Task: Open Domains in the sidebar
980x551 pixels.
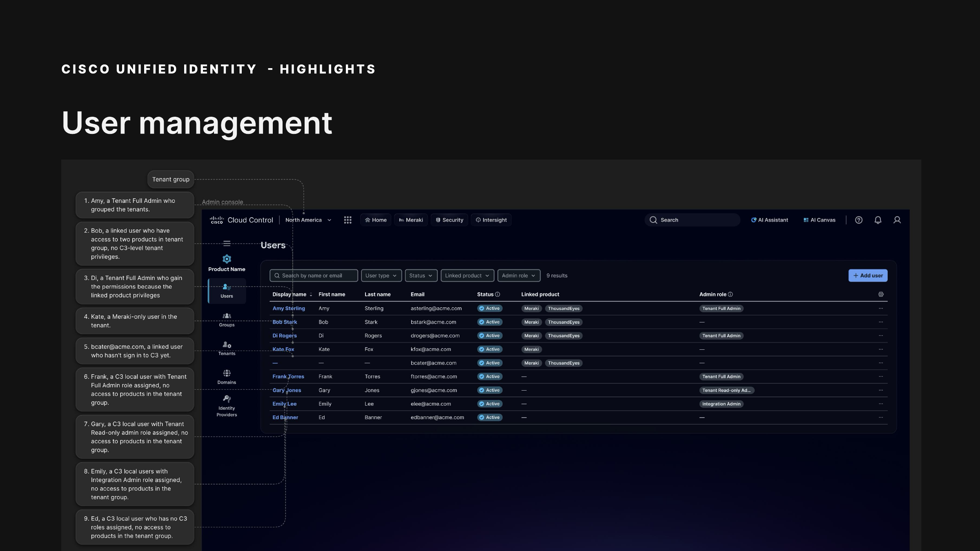Action: [x=227, y=377]
